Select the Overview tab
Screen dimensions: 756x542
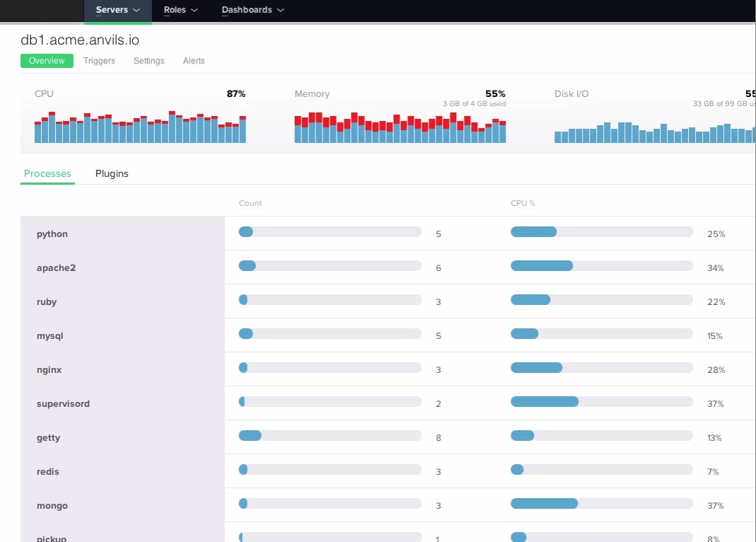click(x=47, y=61)
